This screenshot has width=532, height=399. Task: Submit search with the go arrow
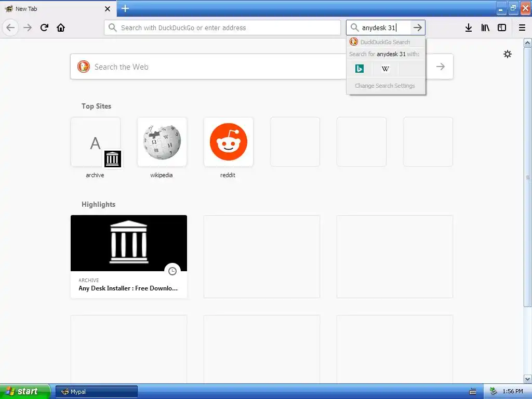[418, 28]
